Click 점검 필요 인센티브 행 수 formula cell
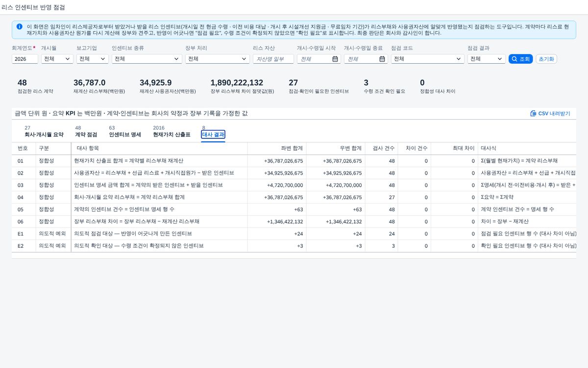This screenshot has height=368, width=588. click(527, 234)
